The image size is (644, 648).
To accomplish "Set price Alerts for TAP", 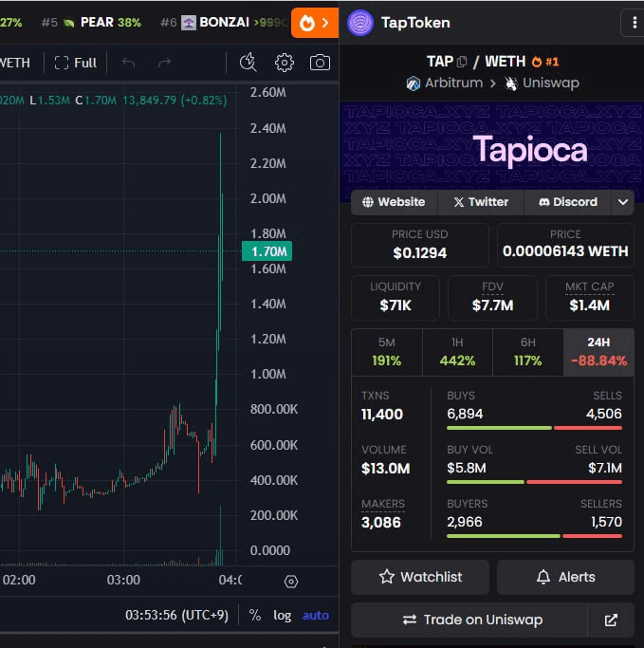I will click(565, 577).
